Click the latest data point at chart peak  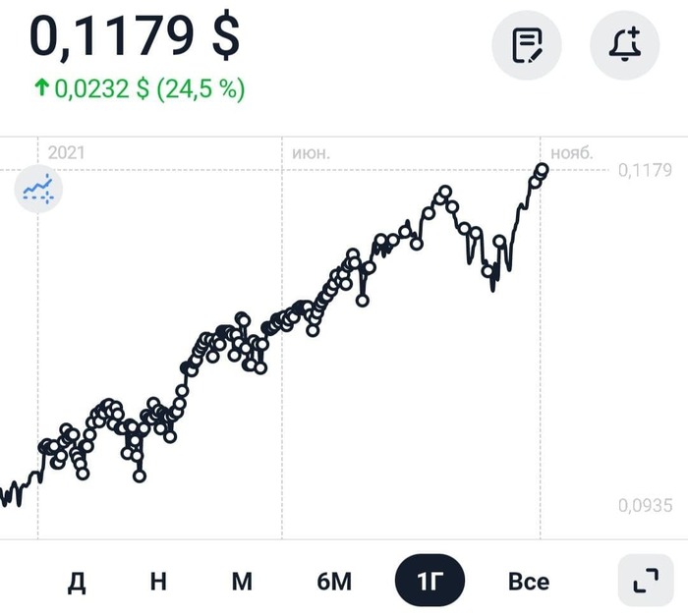click(542, 170)
